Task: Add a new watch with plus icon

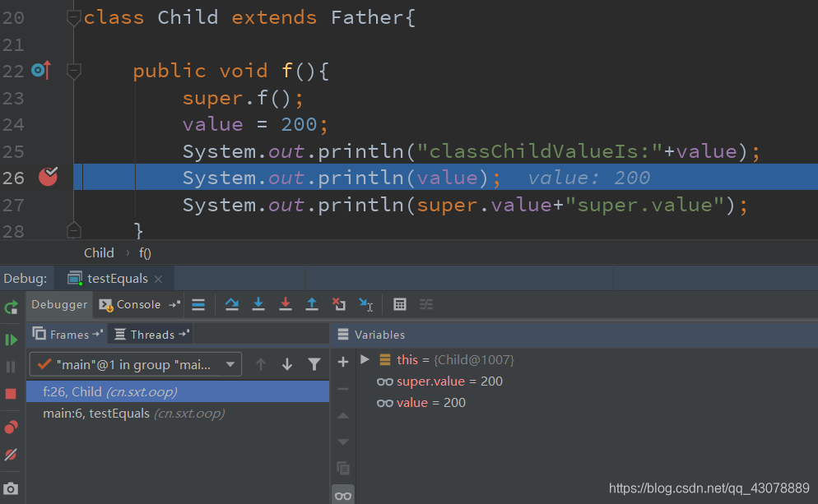Action: pos(342,362)
